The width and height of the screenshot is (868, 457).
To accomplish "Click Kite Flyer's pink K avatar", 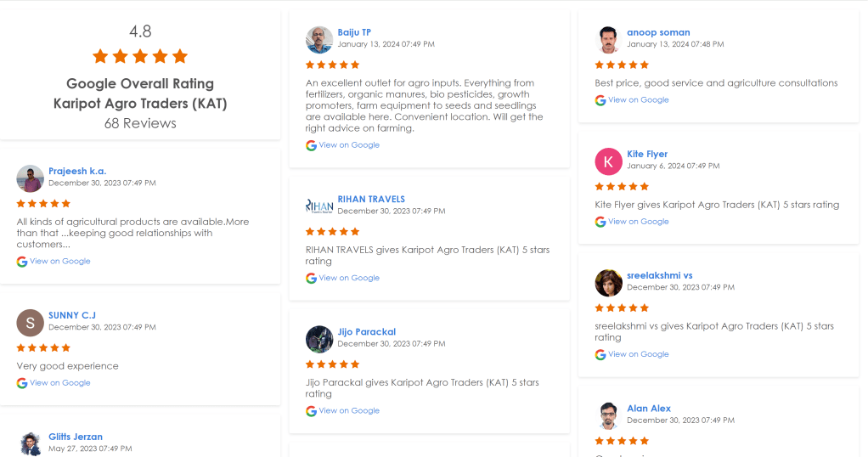I will [608, 161].
